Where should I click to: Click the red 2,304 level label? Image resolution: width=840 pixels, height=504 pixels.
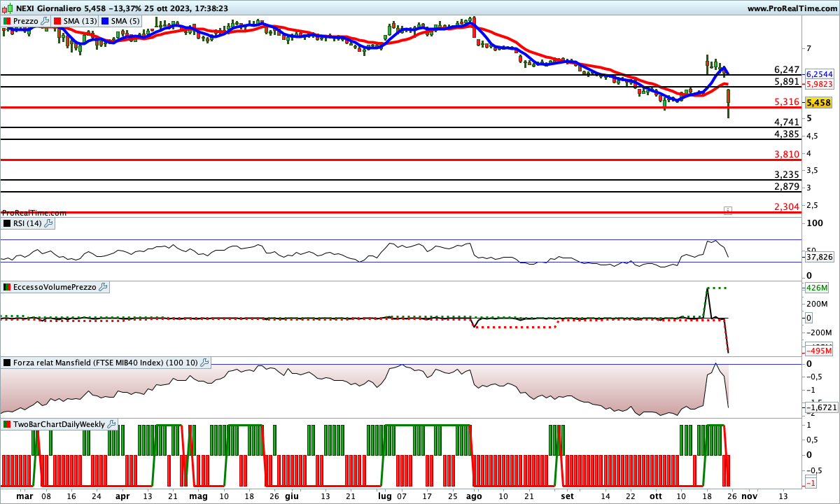pos(787,206)
